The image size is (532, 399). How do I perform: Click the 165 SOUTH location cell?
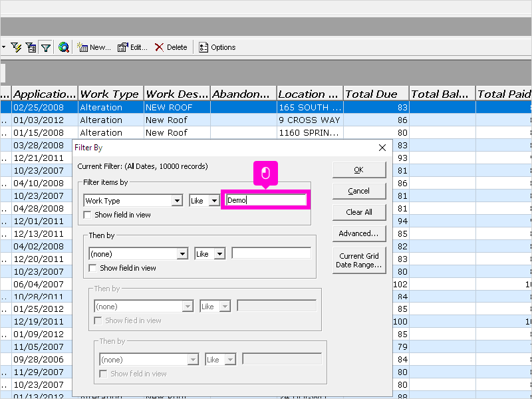point(310,107)
